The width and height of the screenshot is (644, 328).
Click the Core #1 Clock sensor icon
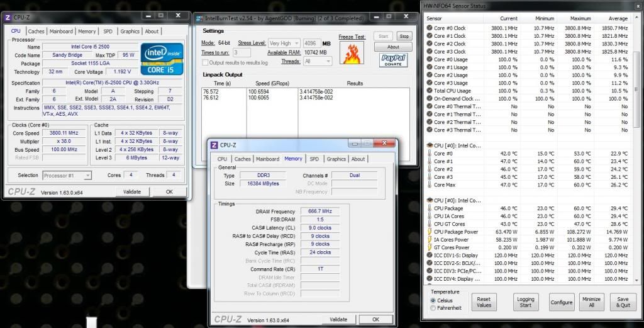(429, 36)
